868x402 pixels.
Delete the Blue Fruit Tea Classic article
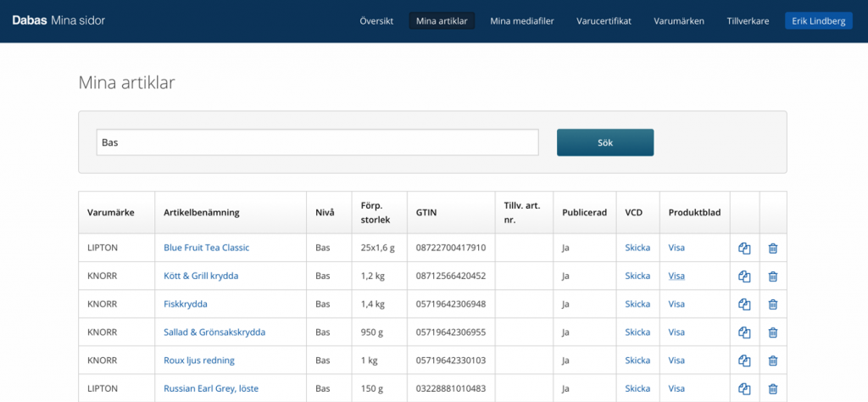coord(773,248)
